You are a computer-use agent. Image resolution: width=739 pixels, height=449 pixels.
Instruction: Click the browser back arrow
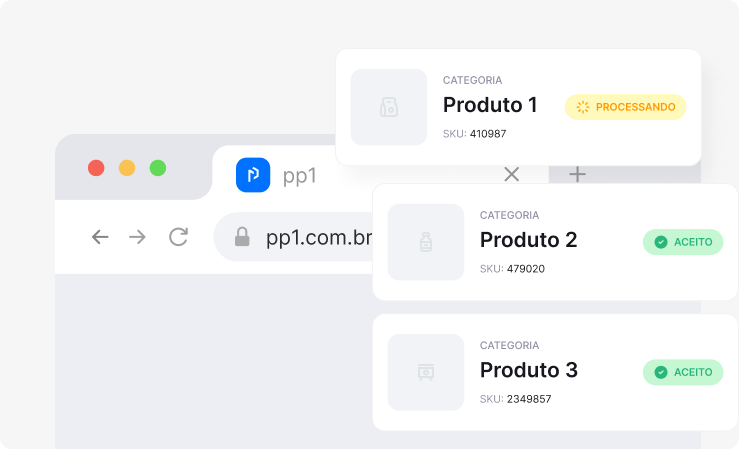(x=100, y=237)
